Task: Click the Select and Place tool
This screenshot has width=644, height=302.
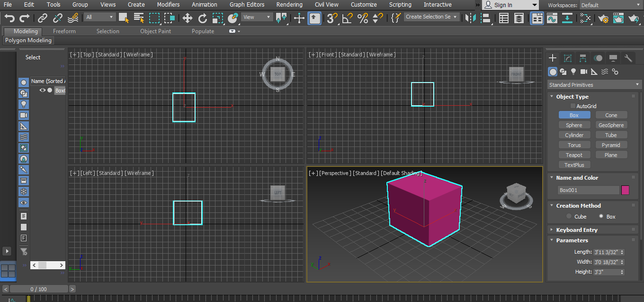Action: pyautogui.click(x=233, y=18)
